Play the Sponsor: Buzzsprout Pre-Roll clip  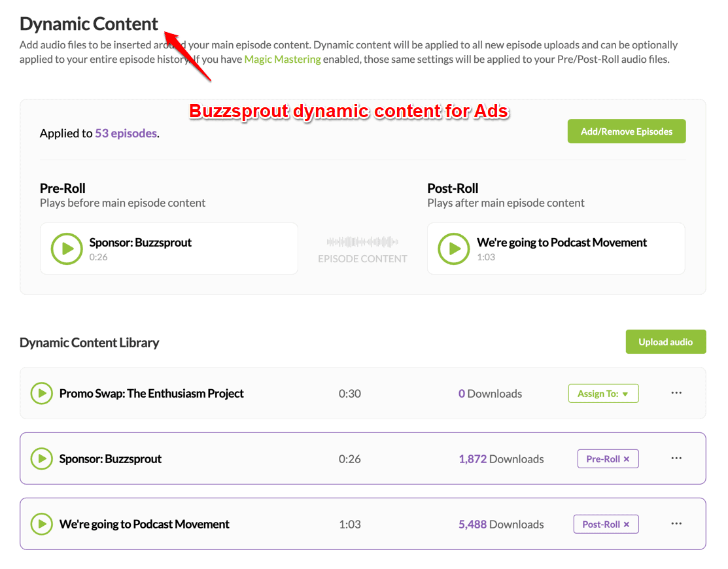click(x=66, y=249)
